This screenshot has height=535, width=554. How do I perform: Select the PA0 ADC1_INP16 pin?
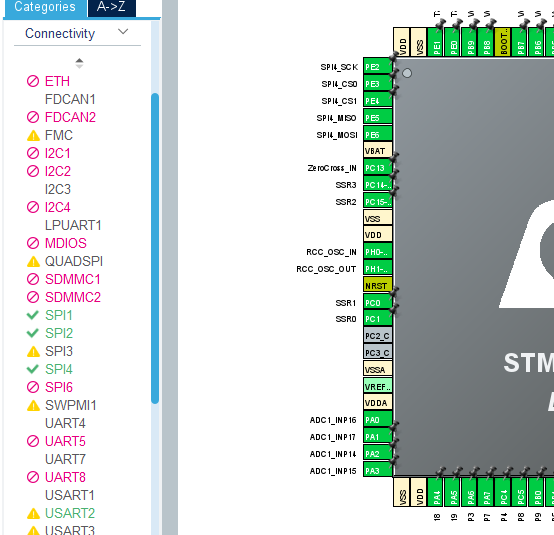[377, 420]
